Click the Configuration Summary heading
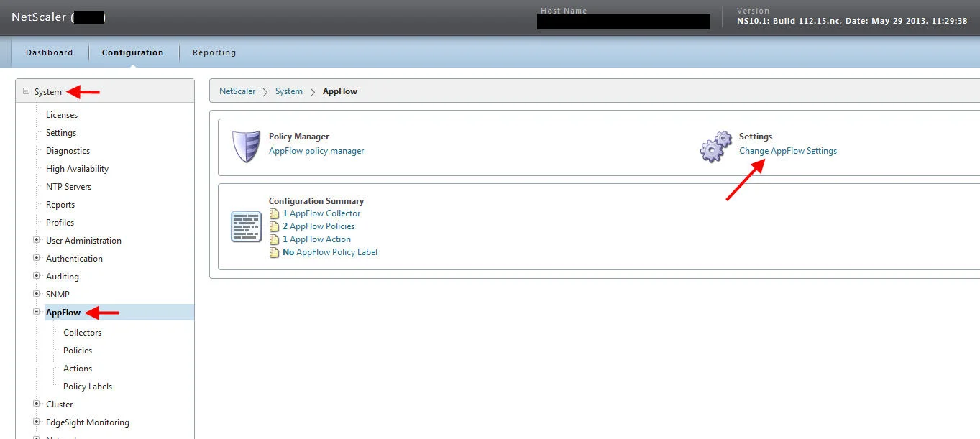980x439 pixels. click(x=316, y=201)
